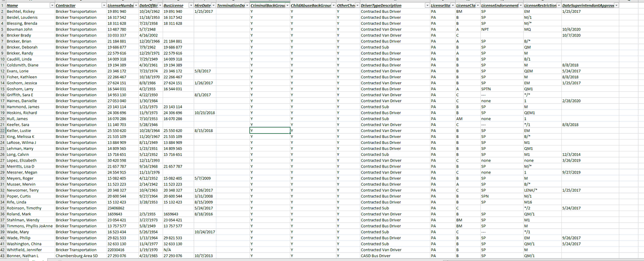Screen dimensions: 644x261
Task: Click date of birth "10/24/1962"
Action: pos(150,11)
